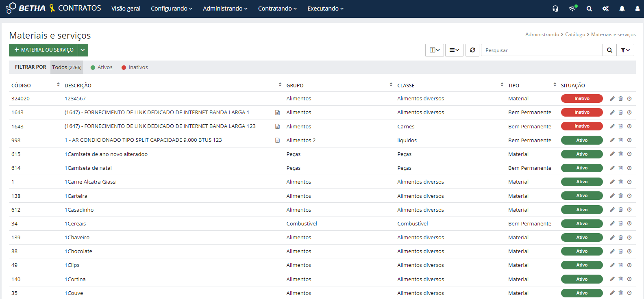Delete the 1Clips row
Viewport: 644px width, 299px height.
pos(621,265)
